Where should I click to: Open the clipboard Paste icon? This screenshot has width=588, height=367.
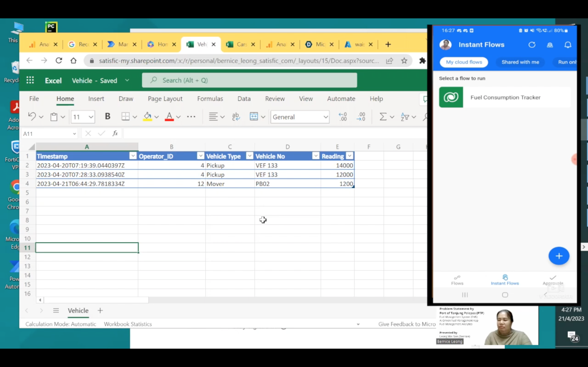pos(54,117)
